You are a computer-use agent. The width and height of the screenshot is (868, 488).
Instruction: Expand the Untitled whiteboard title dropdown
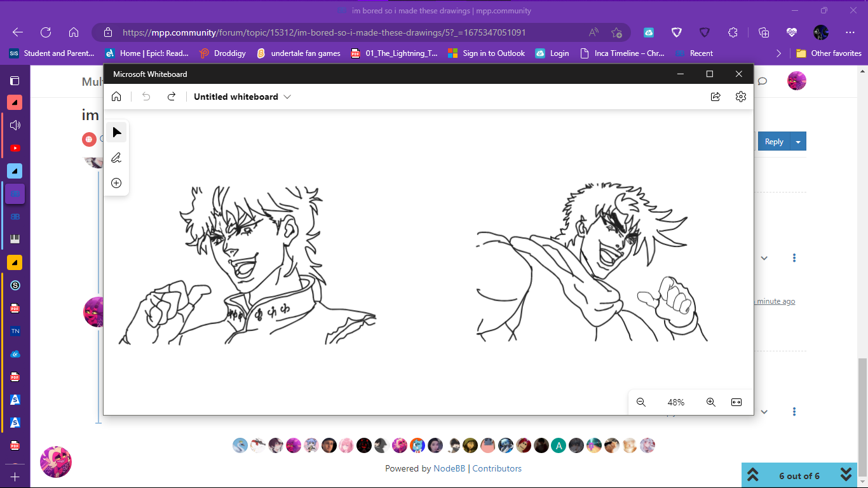[x=287, y=97]
